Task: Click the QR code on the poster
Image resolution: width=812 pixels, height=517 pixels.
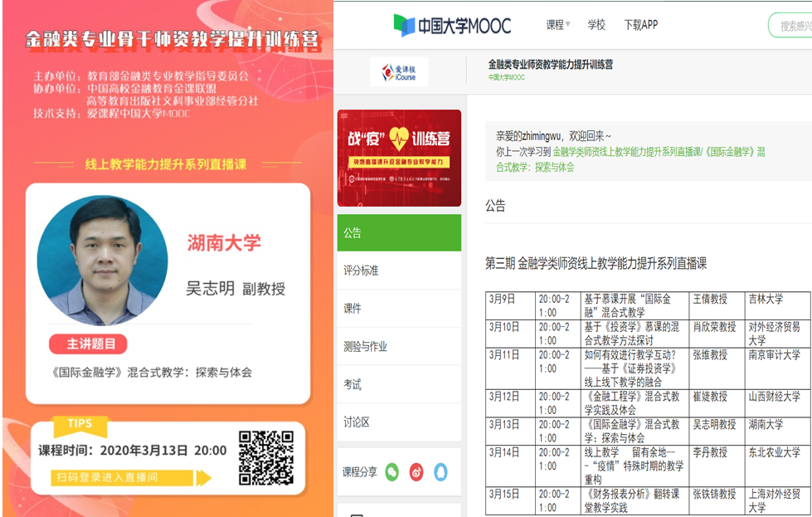Action: pyautogui.click(x=265, y=457)
